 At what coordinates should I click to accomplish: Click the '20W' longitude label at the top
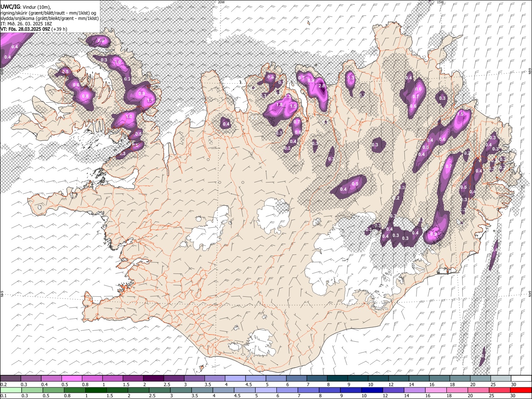click(x=221, y=2)
